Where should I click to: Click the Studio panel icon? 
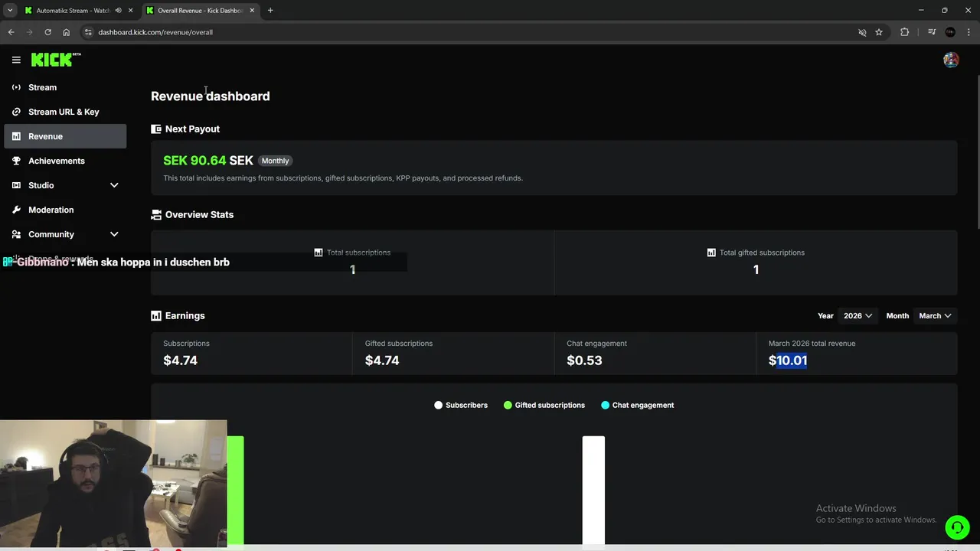16,185
